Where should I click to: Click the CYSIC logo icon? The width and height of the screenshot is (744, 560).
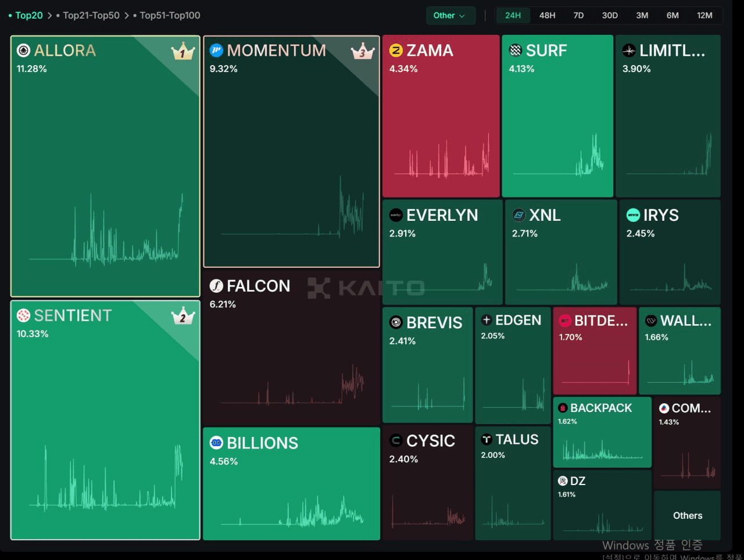tap(396, 441)
